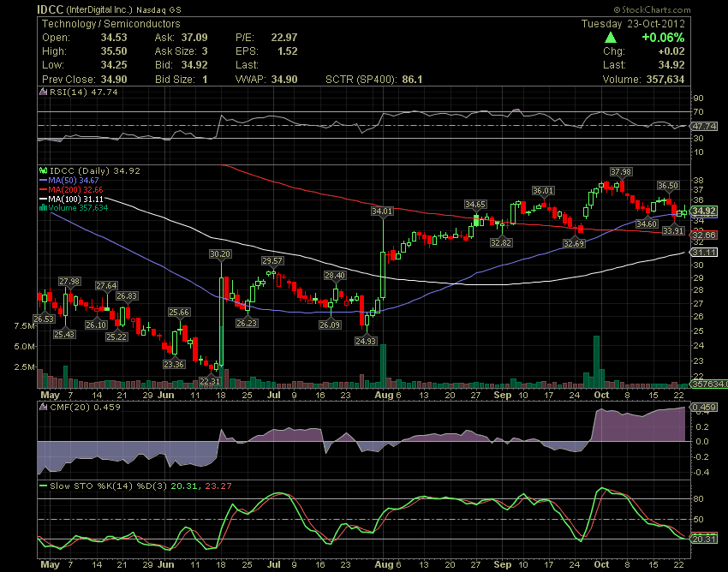This screenshot has width=728, height=572.
Task: Click the 20.31 stochastic axis tag
Action: click(704, 539)
